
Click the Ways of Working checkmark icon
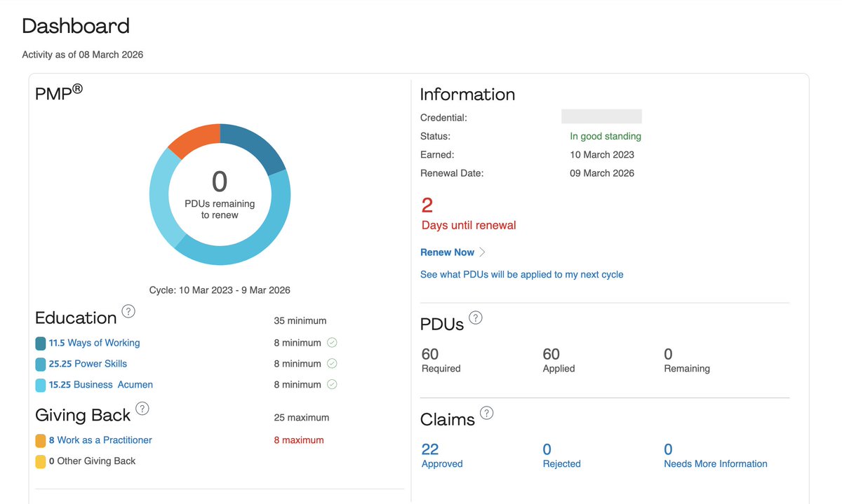[332, 343]
